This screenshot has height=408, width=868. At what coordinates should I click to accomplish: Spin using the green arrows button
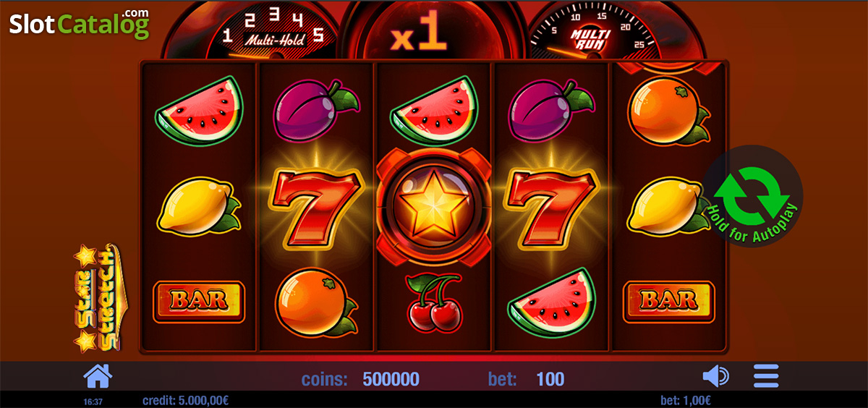click(752, 197)
